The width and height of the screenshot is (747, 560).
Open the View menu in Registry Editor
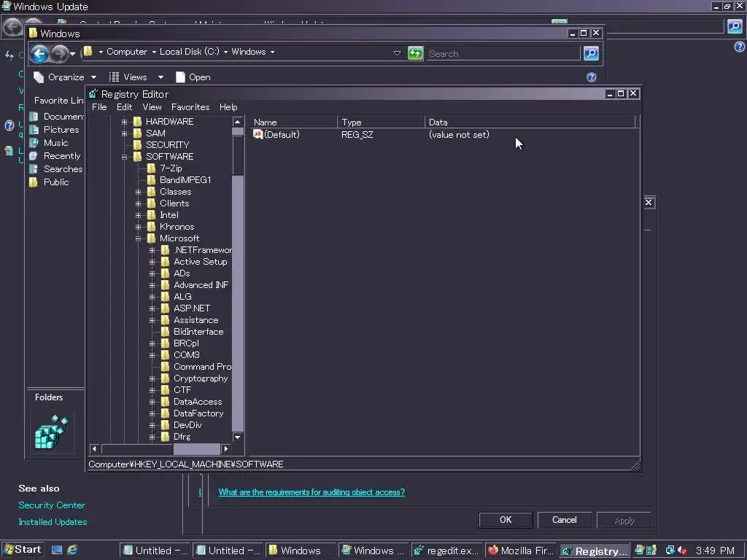coord(152,107)
